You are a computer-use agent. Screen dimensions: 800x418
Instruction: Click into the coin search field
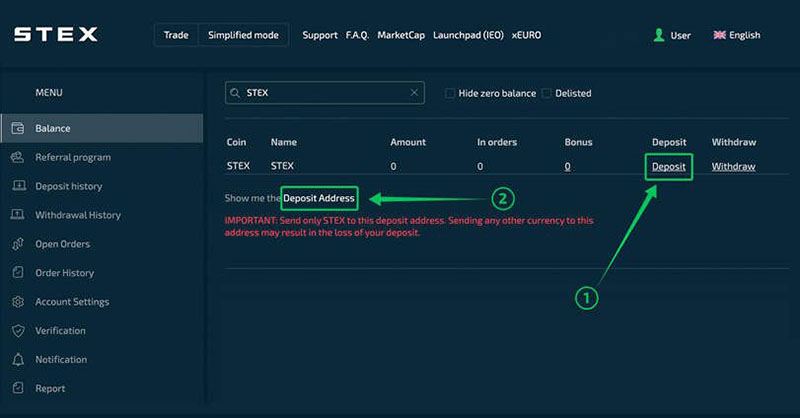324,93
